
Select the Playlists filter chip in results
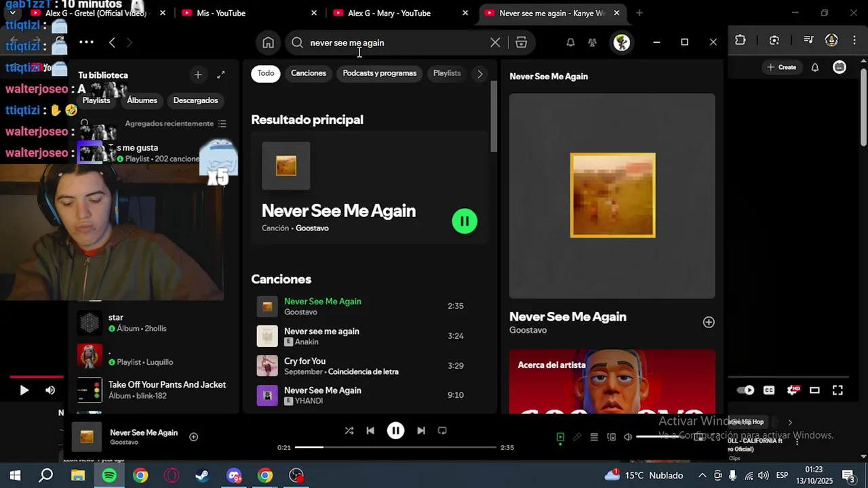[x=447, y=73]
